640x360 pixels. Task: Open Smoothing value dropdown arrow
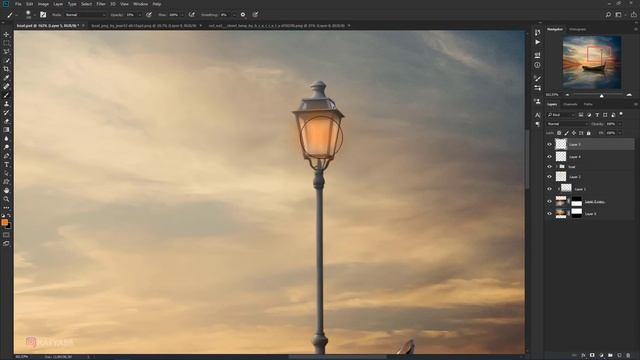tap(234, 15)
